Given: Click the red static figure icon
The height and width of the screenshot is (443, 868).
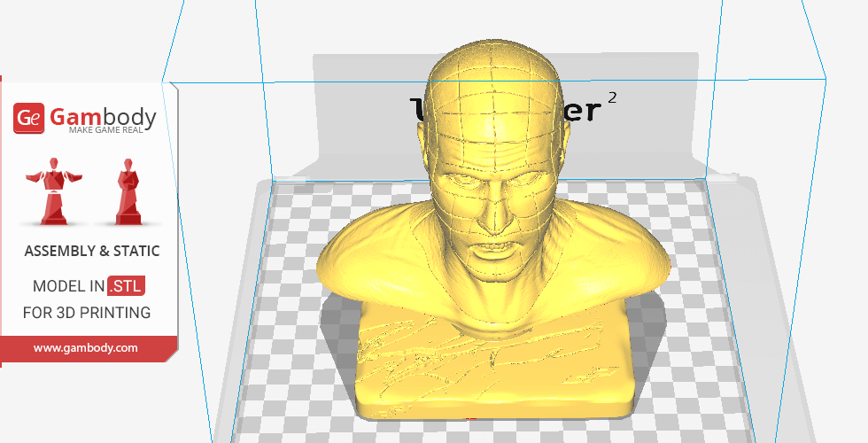Looking at the screenshot, I should 129,190.
